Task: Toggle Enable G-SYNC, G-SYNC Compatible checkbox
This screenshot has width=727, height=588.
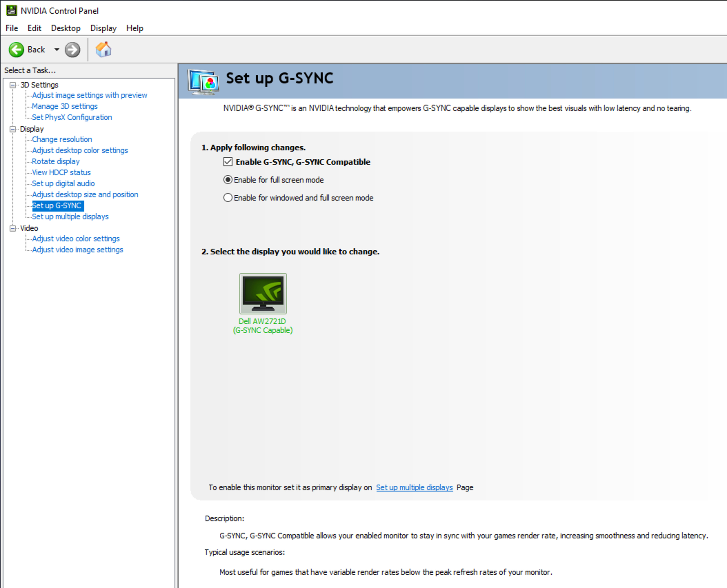Action: (x=228, y=162)
